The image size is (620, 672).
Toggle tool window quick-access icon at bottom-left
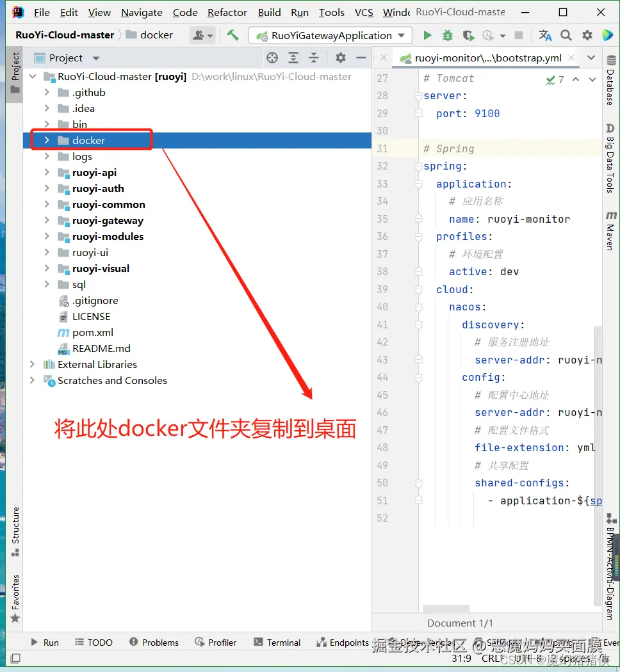click(15, 658)
